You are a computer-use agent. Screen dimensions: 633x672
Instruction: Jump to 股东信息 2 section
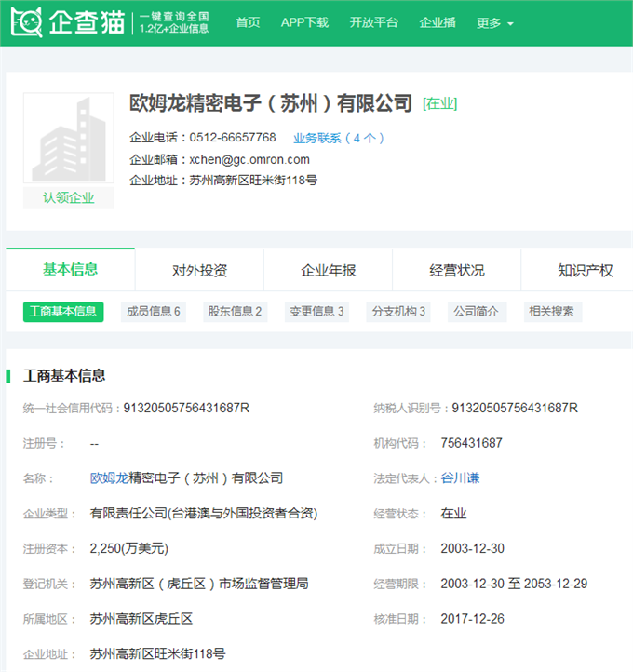235,312
